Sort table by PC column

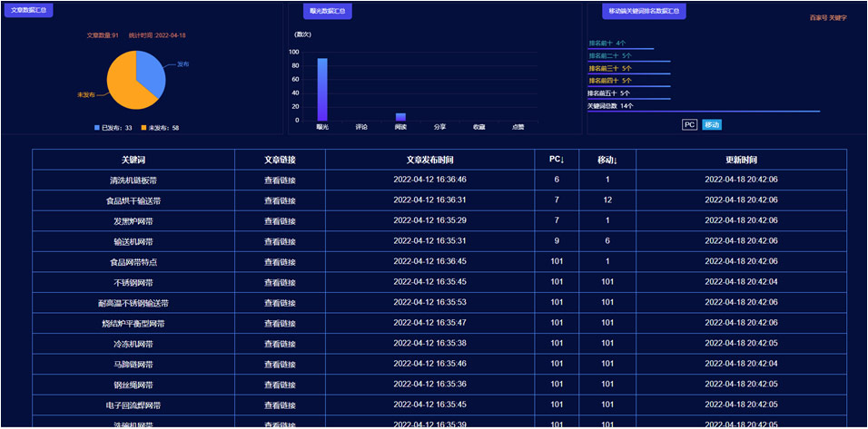click(x=557, y=160)
